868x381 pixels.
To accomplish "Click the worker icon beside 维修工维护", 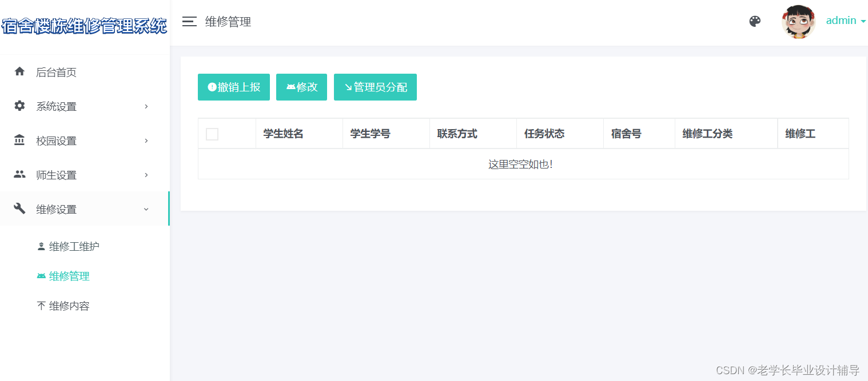I will click(41, 247).
